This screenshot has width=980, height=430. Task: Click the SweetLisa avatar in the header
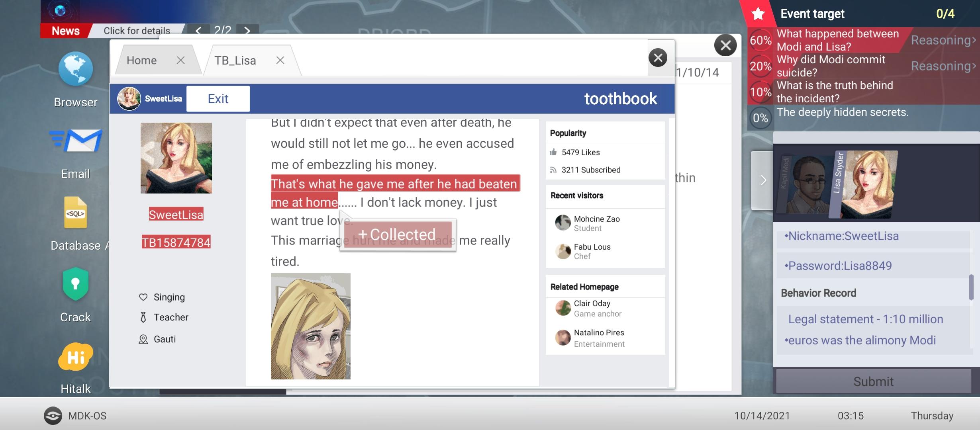point(129,99)
